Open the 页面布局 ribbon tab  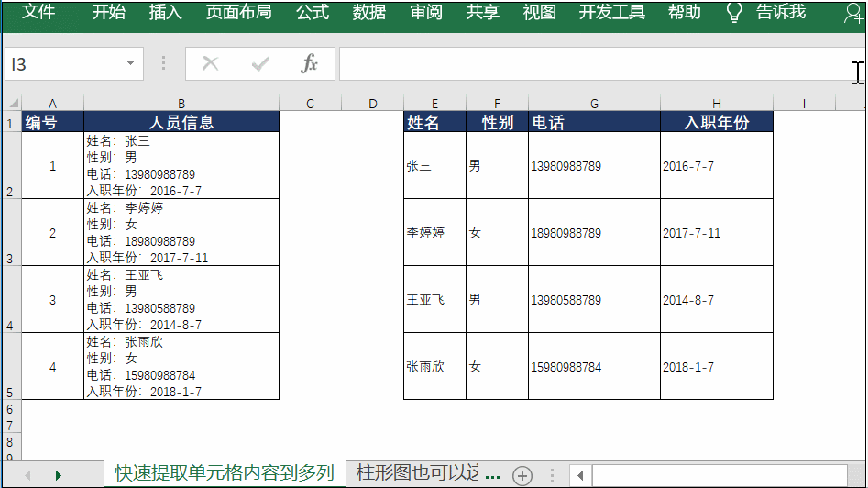(x=238, y=12)
